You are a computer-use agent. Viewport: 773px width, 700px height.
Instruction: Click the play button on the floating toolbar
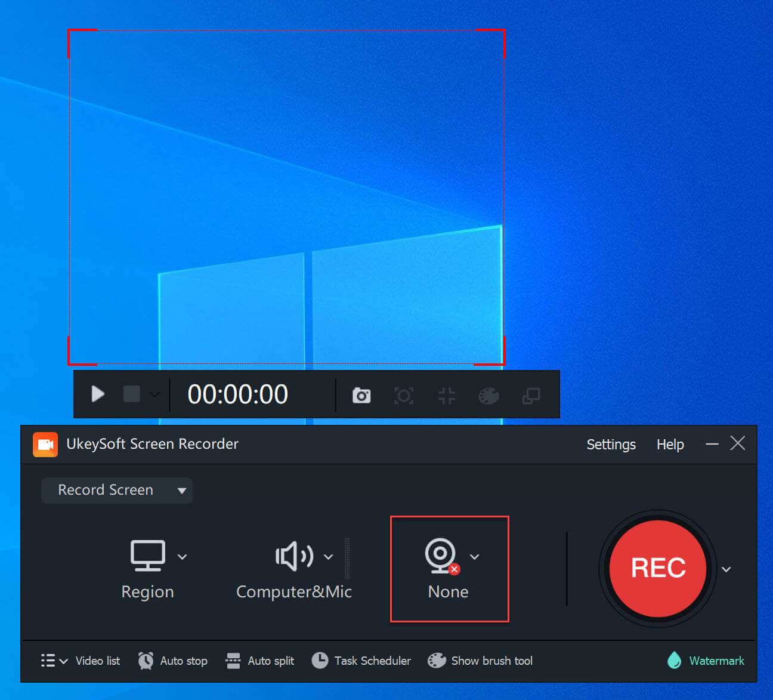click(x=98, y=394)
